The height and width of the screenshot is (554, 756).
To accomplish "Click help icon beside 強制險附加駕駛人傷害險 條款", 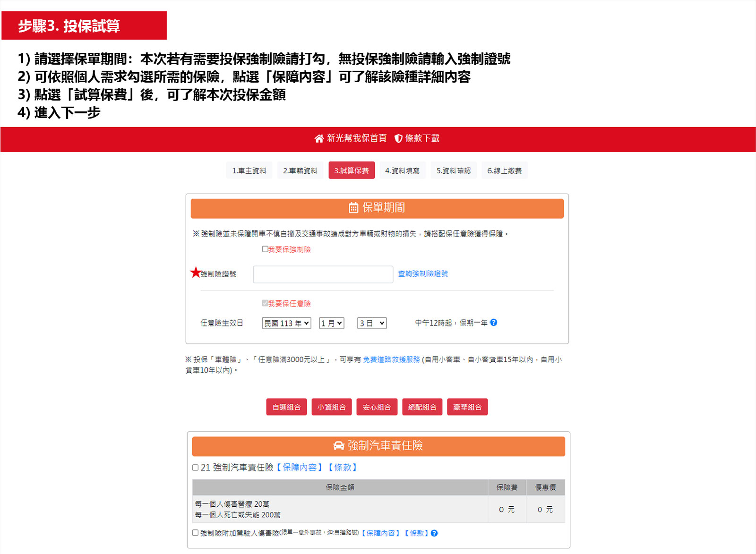I will pyautogui.click(x=434, y=533).
